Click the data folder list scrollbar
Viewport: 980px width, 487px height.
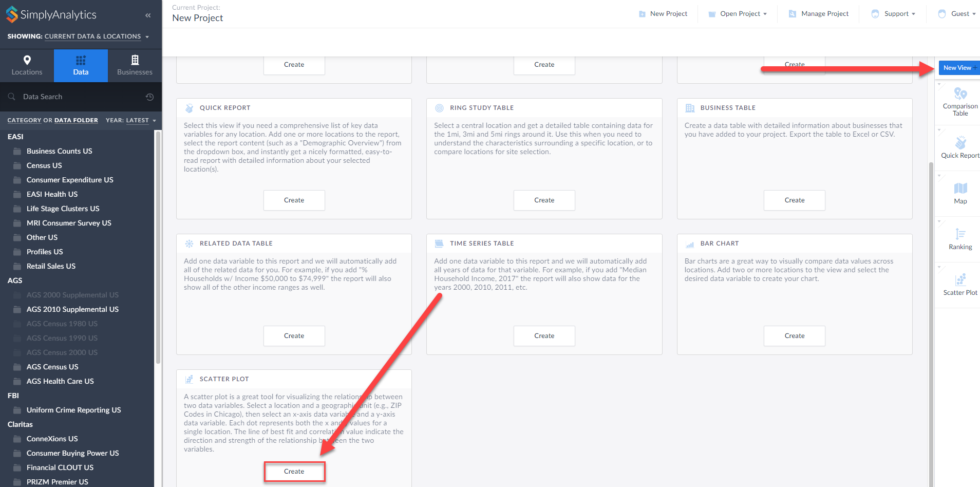[x=158, y=247]
